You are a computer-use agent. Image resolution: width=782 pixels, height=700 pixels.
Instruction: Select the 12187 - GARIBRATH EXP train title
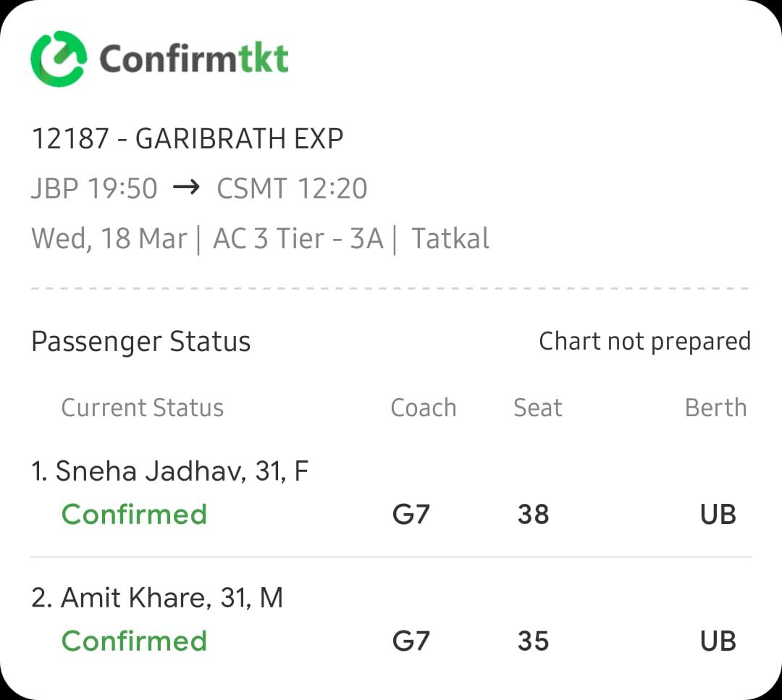tap(188, 138)
